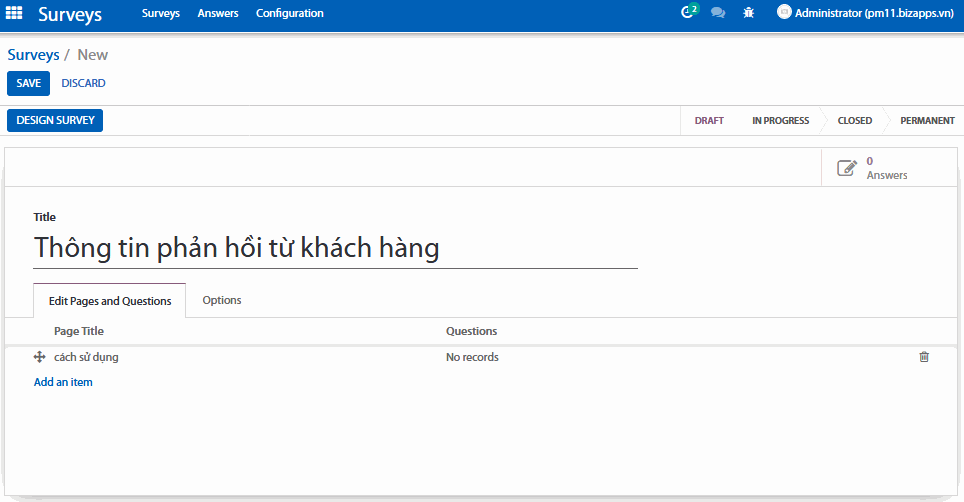Open the Surveys menu in navbar
Viewport: 964px width, 502px height.
coord(161,13)
